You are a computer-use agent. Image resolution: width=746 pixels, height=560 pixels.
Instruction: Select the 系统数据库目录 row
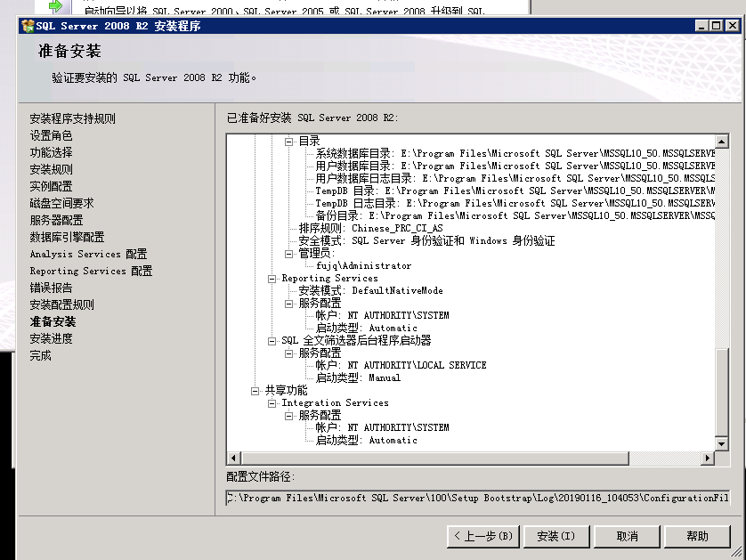click(515, 153)
